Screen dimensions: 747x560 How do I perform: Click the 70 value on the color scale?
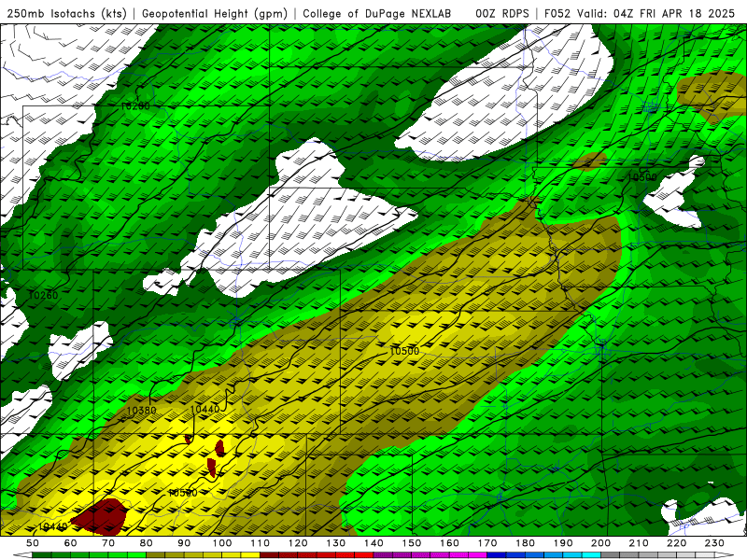pos(108,543)
